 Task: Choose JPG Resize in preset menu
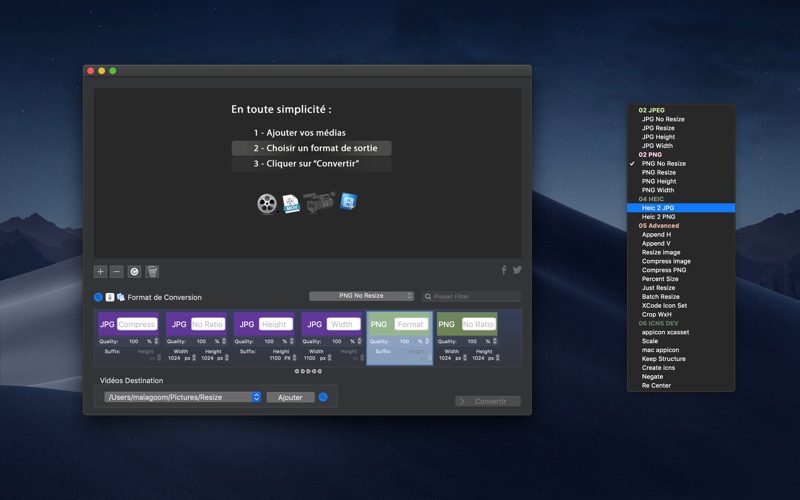tap(681, 128)
